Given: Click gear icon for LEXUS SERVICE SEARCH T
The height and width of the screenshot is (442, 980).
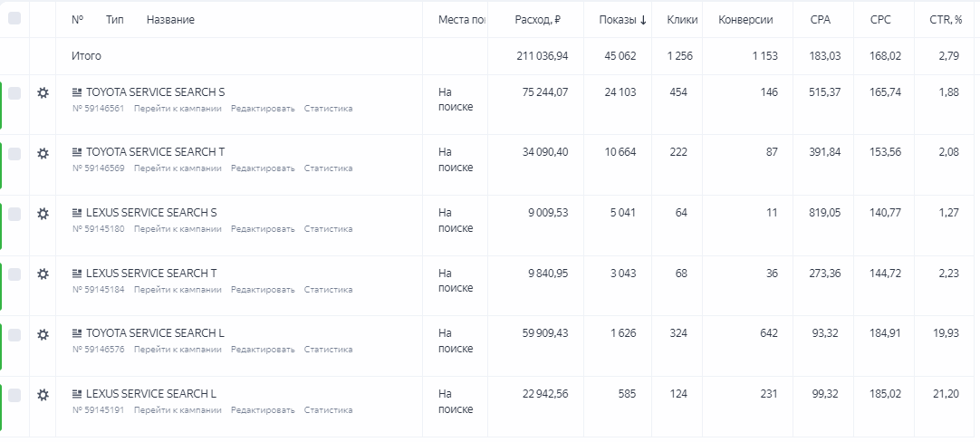Looking at the screenshot, I should tap(43, 274).
